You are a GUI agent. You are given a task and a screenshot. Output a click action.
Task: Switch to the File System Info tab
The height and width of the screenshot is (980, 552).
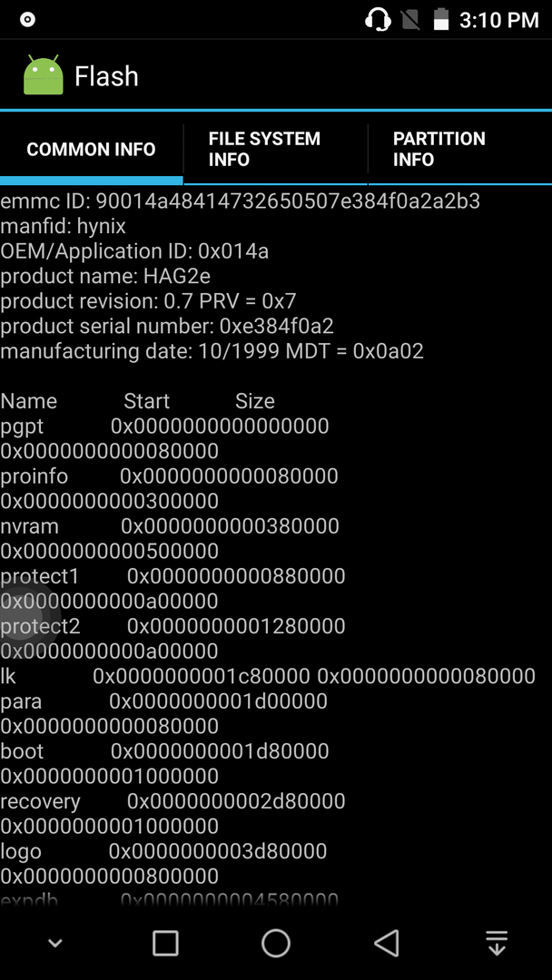(276, 149)
